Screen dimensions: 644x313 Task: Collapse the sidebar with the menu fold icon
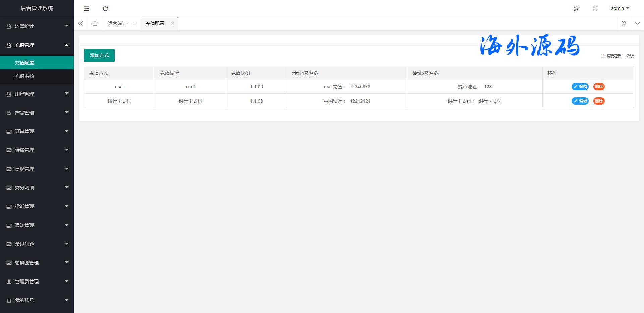point(87,9)
